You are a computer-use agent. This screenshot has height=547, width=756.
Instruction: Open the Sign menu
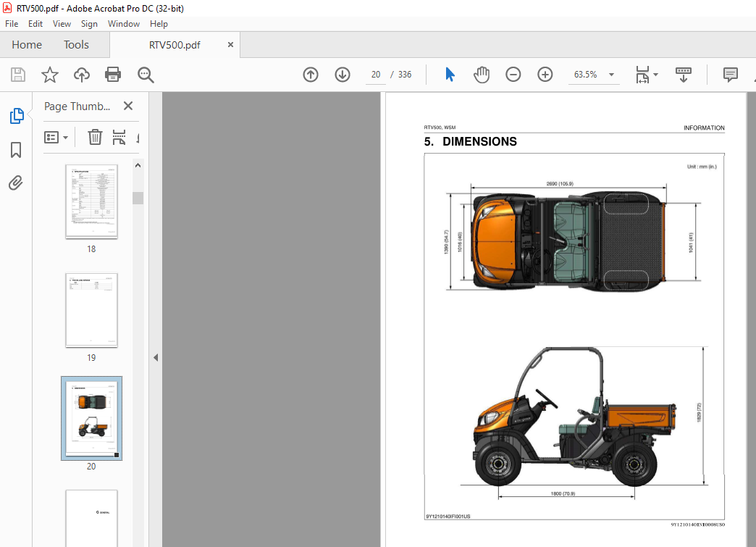pos(89,24)
